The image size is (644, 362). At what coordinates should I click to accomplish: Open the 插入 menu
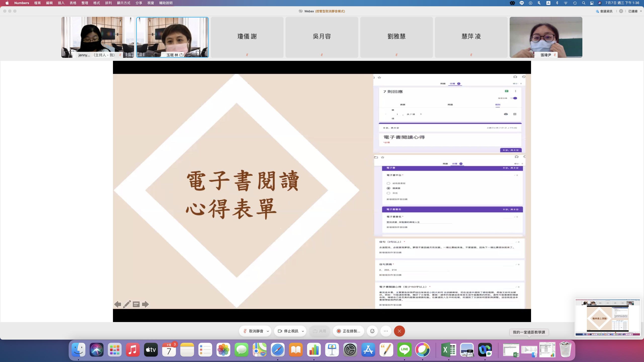(x=61, y=3)
